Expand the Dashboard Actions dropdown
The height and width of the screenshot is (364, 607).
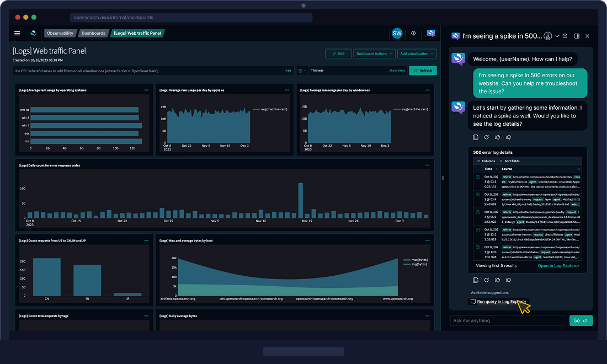pyautogui.click(x=374, y=53)
